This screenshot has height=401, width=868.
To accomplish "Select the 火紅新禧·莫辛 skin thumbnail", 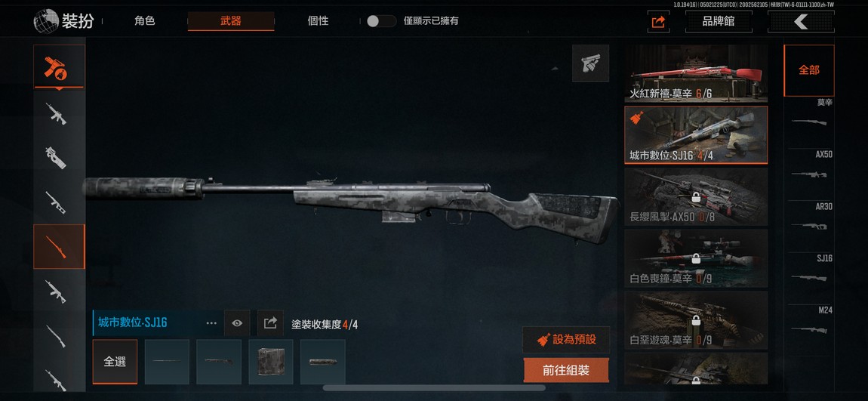I will (696, 74).
